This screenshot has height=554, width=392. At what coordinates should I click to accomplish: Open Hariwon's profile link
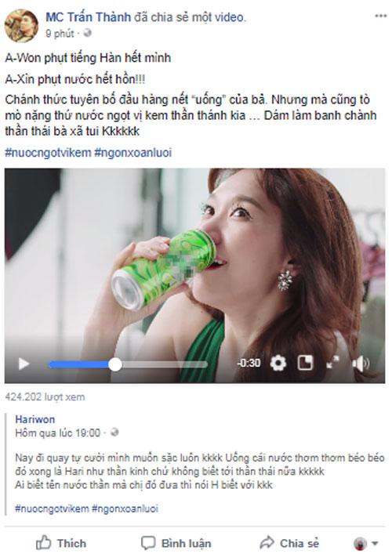tap(35, 419)
